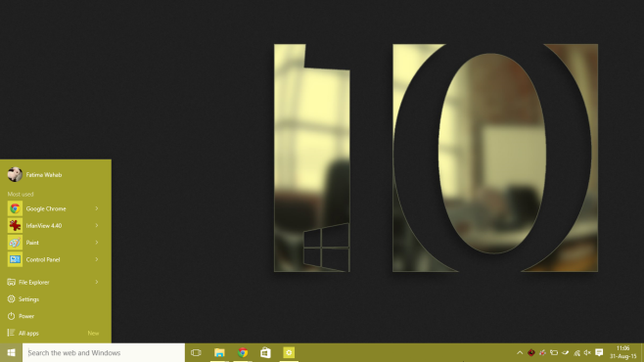This screenshot has height=362, width=644.
Task: Expand the Control Panel jump list arrow
Action: point(97,259)
